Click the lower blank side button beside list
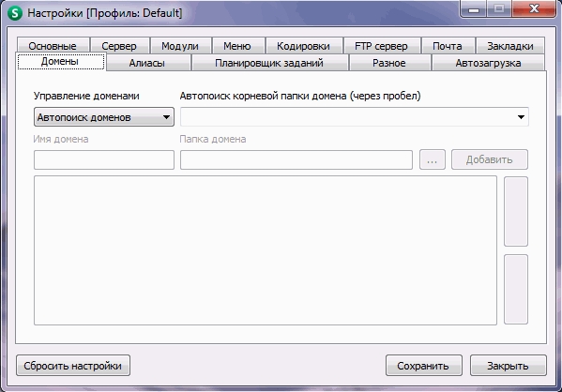The height and width of the screenshot is (392, 562). [x=516, y=289]
